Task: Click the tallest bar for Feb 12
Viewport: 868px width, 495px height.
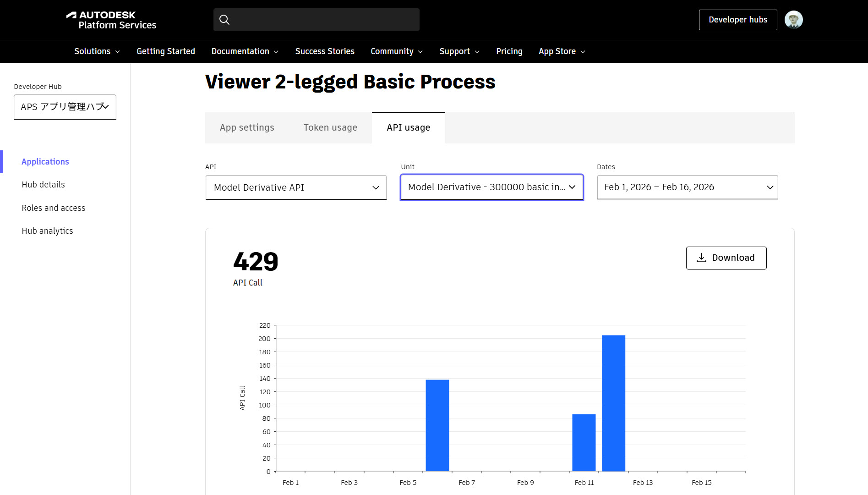Action: click(613, 403)
